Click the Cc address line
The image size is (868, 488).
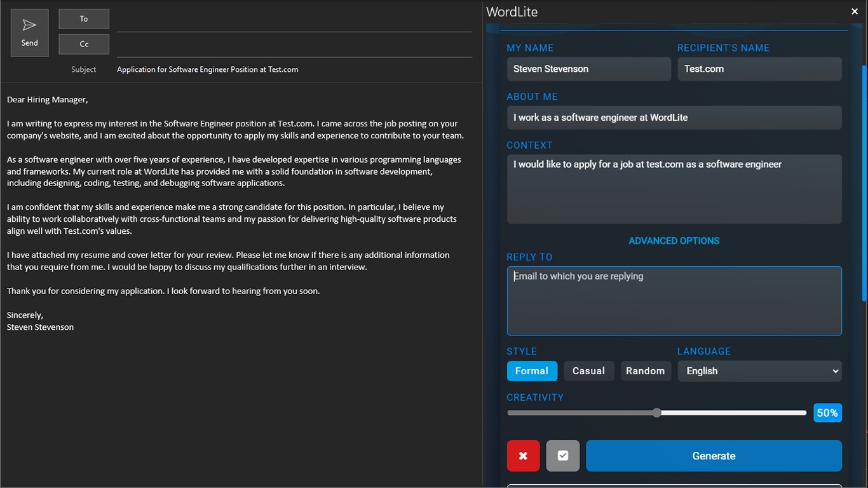click(x=294, y=45)
